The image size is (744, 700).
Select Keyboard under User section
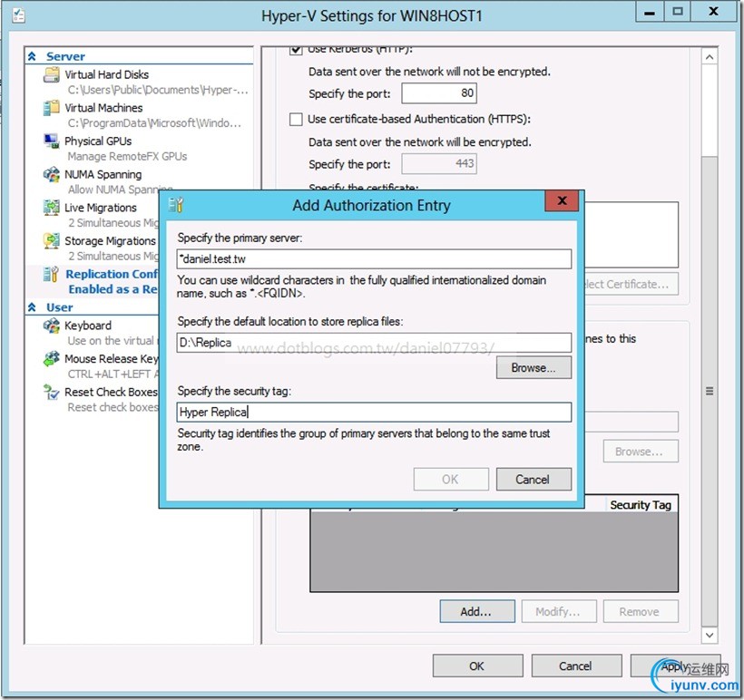(88, 326)
